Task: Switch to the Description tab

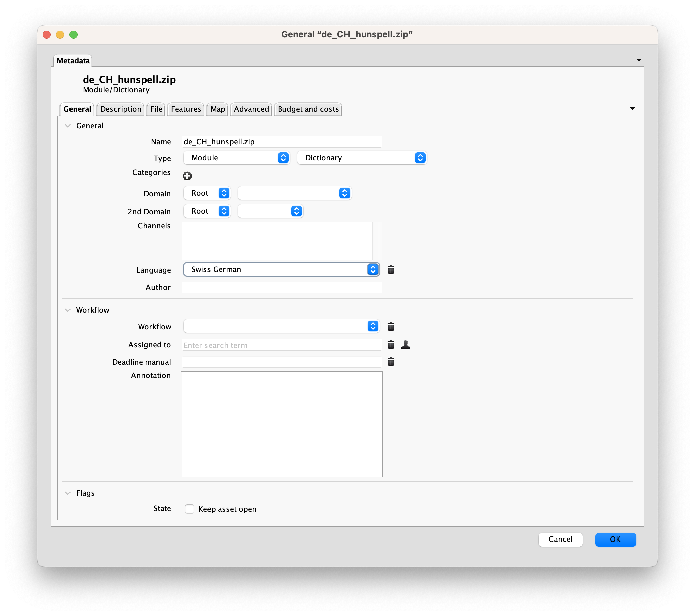Action: tap(121, 109)
